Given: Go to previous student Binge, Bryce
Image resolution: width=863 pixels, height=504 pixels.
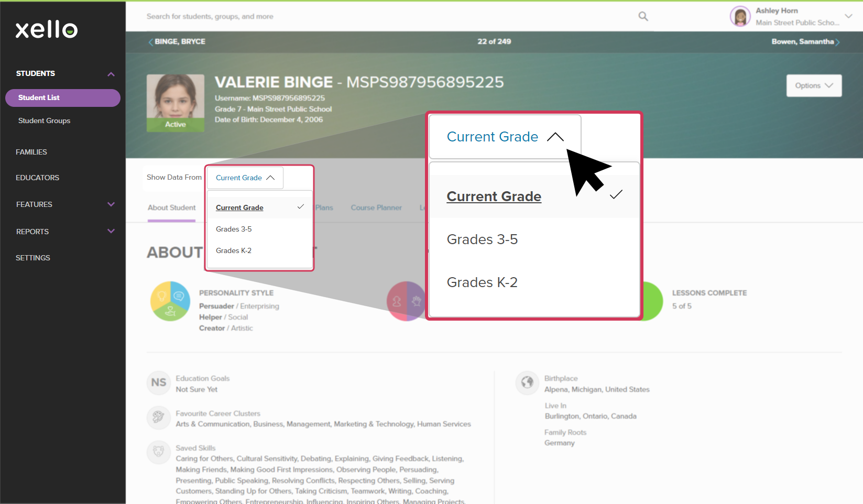Looking at the screenshot, I should [177, 41].
